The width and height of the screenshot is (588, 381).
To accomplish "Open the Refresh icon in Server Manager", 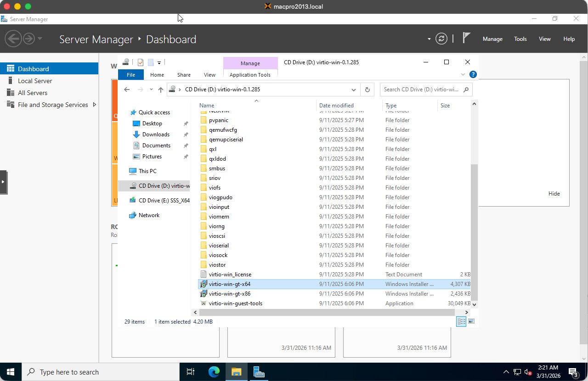I will tap(441, 39).
